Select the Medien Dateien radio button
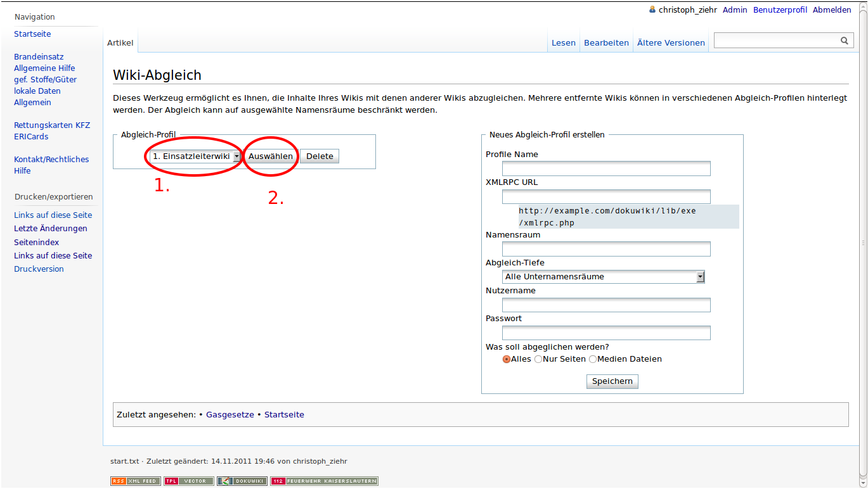The width and height of the screenshot is (868, 489). tap(593, 359)
